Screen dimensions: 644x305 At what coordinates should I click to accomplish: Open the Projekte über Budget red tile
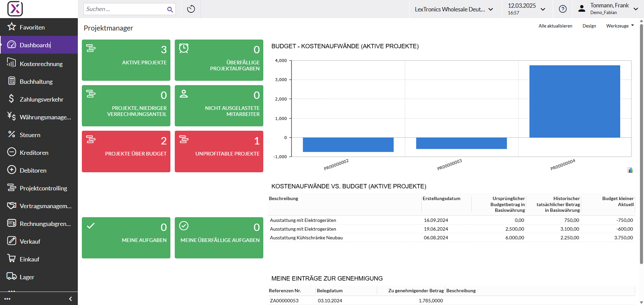(126, 151)
